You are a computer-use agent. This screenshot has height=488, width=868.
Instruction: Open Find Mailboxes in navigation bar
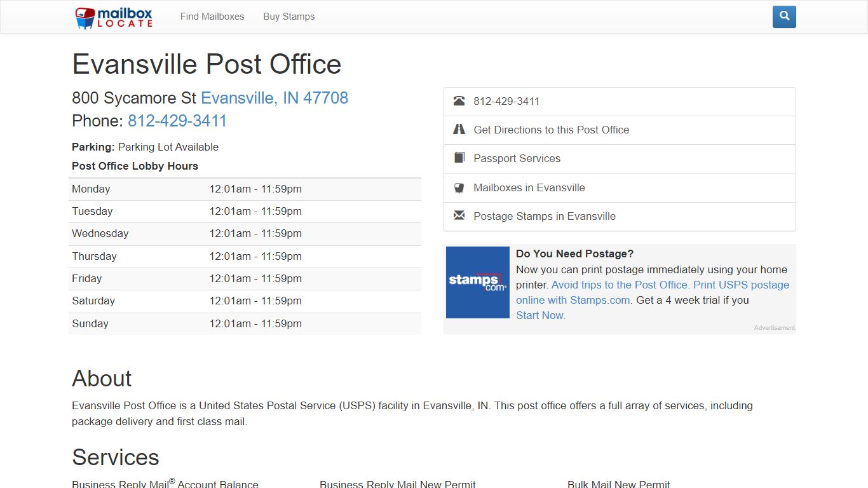click(212, 17)
